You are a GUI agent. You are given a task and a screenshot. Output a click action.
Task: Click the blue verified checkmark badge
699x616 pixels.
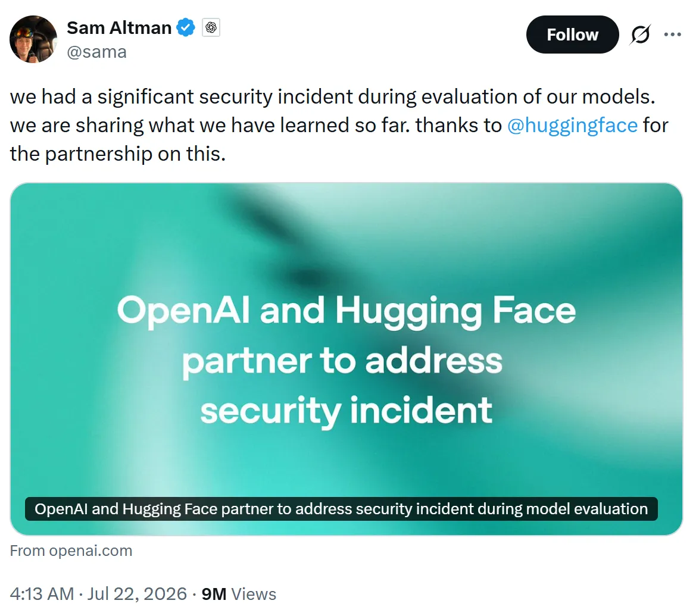tap(185, 27)
